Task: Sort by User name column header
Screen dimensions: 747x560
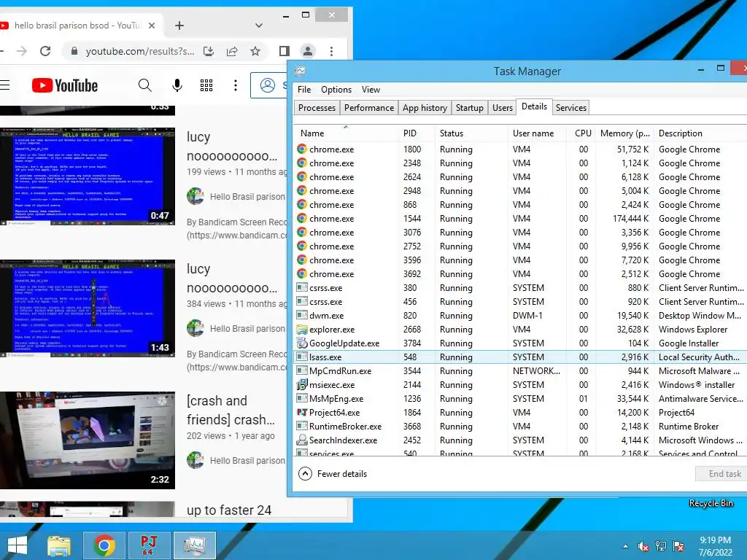Action: coord(538,133)
